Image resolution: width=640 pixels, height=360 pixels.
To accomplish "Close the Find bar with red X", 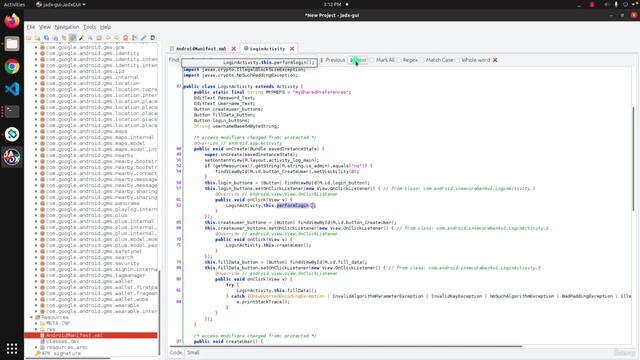I will (x=495, y=60).
